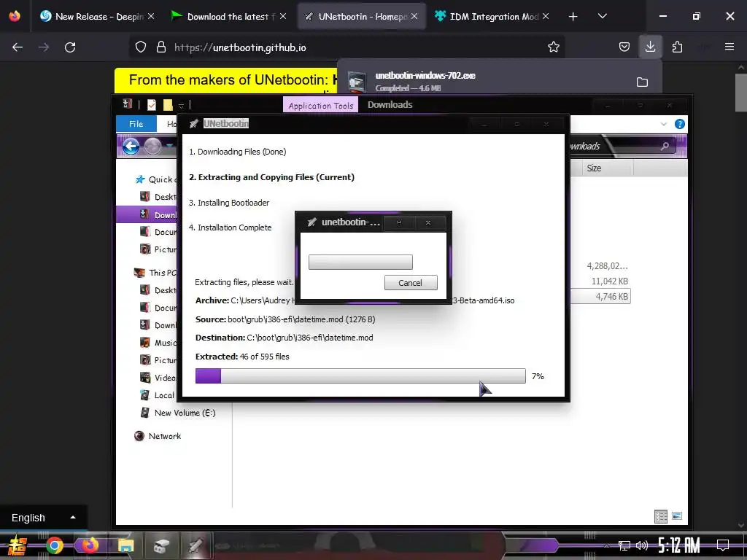The height and width of the screenshot is (560, 747).
Task: Open a new Firefox tab
Action: click(x=573, y=17)
